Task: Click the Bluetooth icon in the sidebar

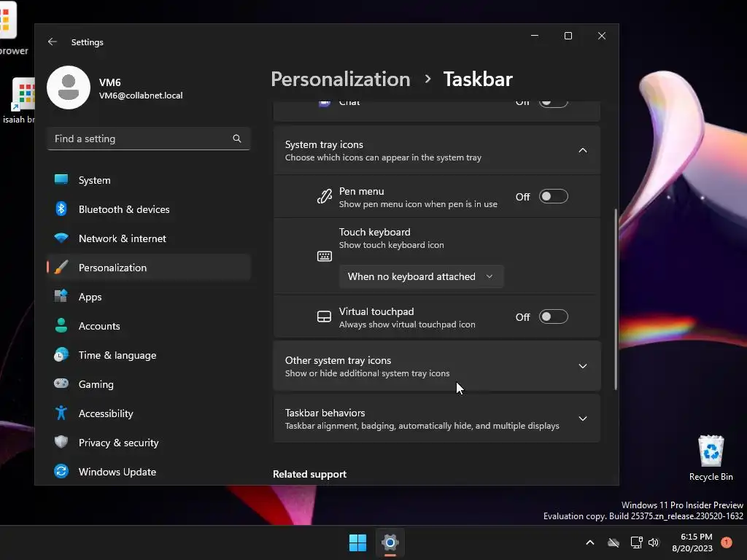Action: coord(61,209)
